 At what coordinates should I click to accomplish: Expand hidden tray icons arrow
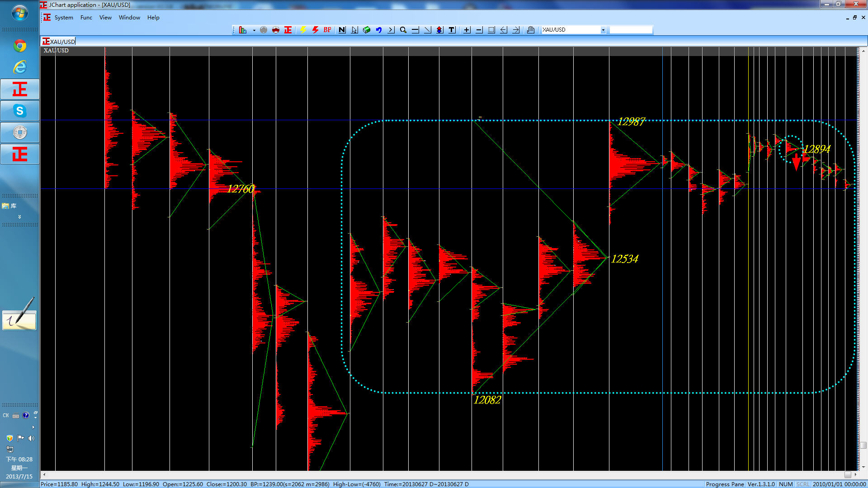pos(33,427)
